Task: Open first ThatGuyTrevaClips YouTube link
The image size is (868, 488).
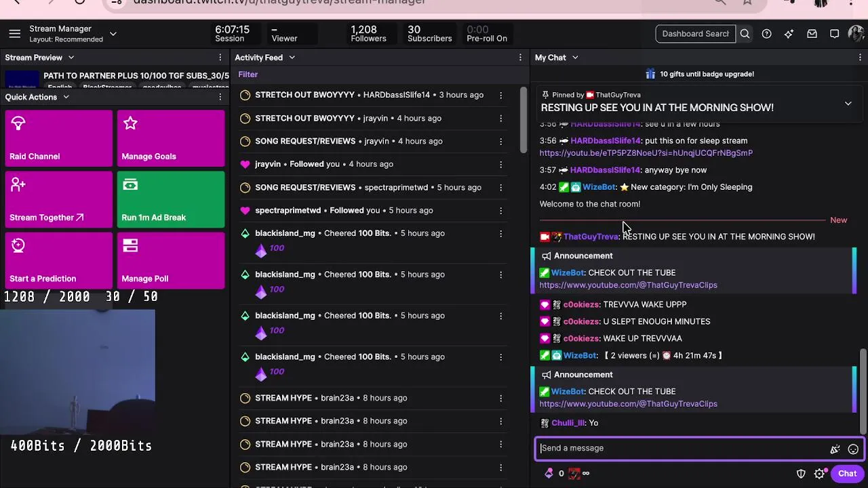Action: pyautogui.click(x=628, y=285)
